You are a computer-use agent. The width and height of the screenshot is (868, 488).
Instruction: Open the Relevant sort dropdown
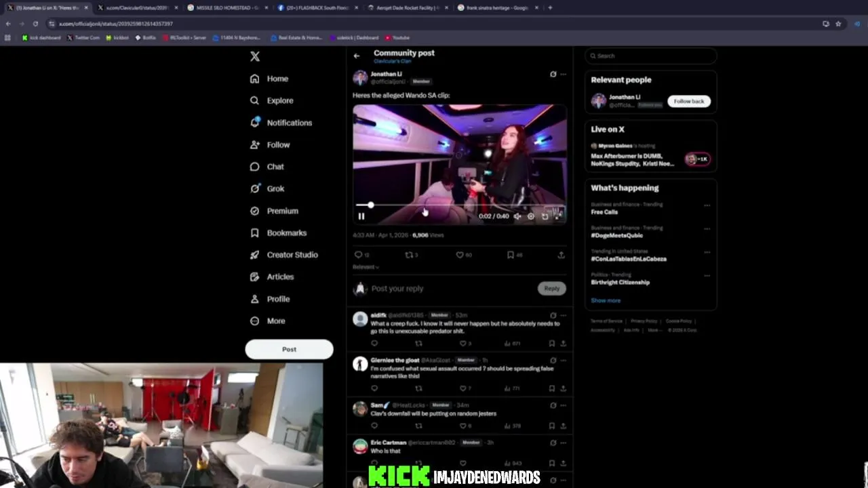[366, 267]
